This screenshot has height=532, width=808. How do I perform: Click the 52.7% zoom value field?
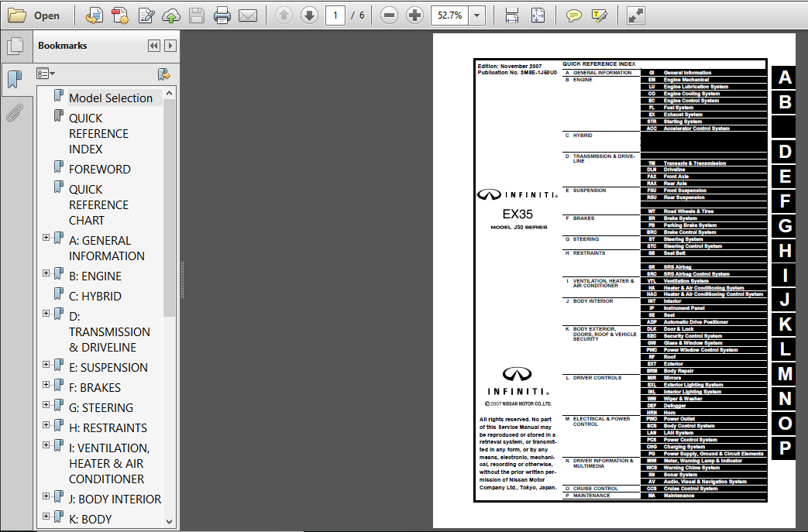(450, 15)
